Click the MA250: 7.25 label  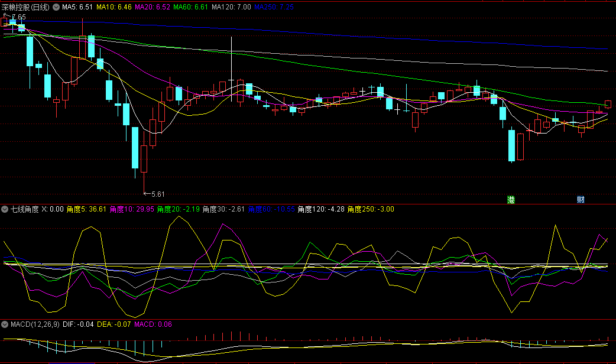[x=274, y=7]
